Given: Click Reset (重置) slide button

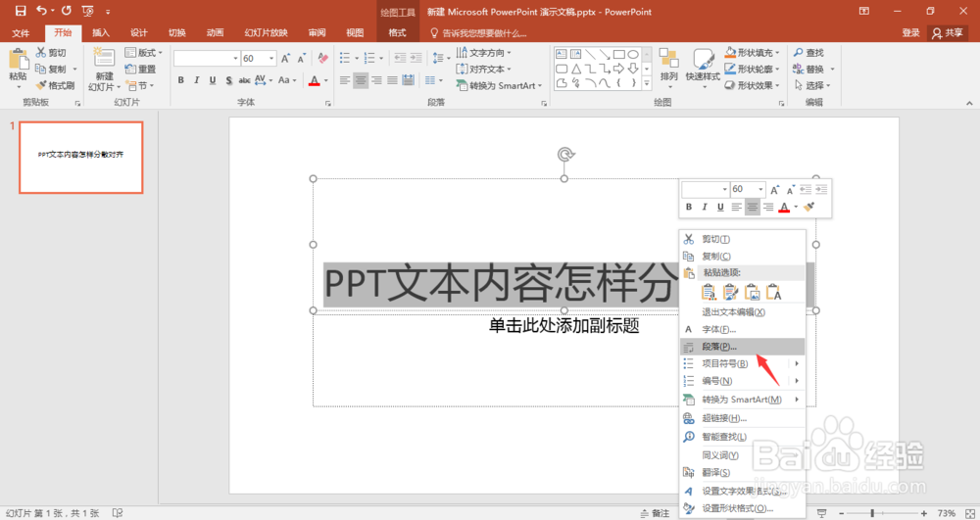Looking at the screenshot, I should (140, 69).
